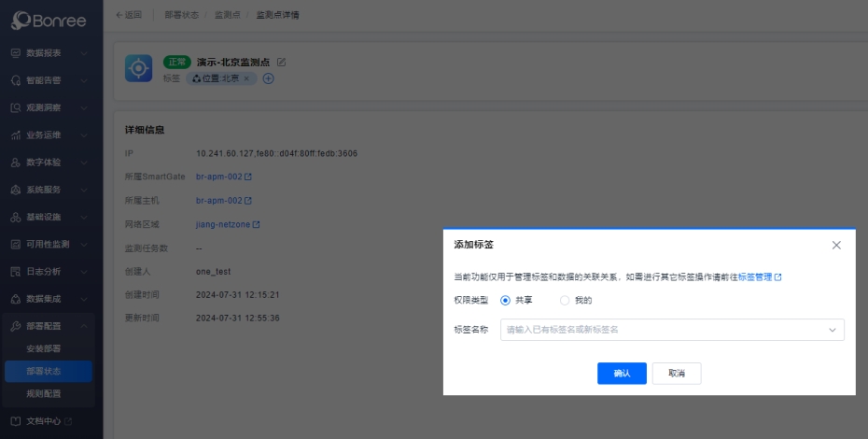
Task: Close the 添加标签 dialog with the X
Action: coord(836,245)
